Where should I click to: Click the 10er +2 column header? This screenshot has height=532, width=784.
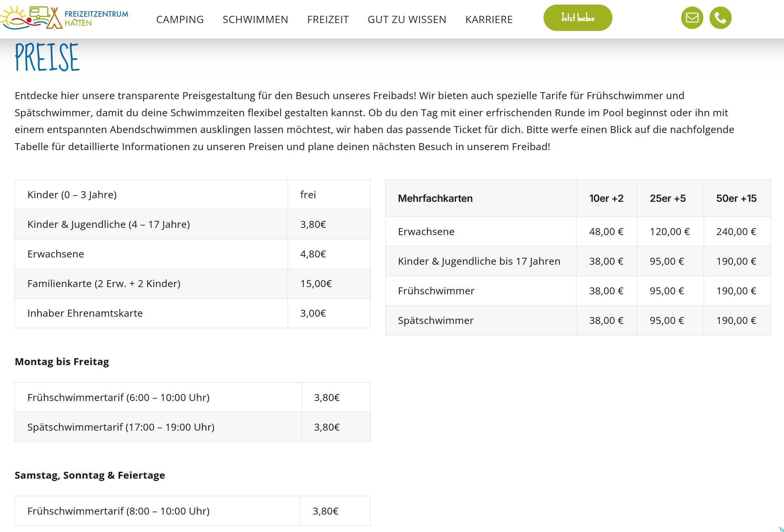click(x=606, y=198)
